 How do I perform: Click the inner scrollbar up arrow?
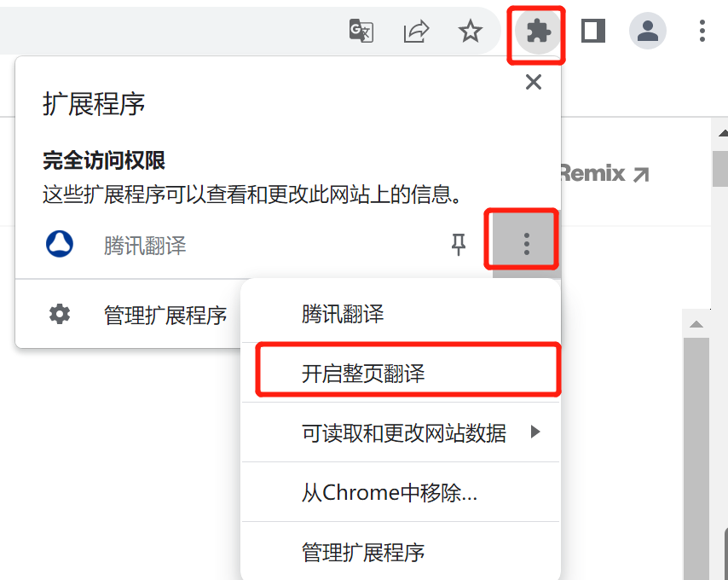[696, 324]
